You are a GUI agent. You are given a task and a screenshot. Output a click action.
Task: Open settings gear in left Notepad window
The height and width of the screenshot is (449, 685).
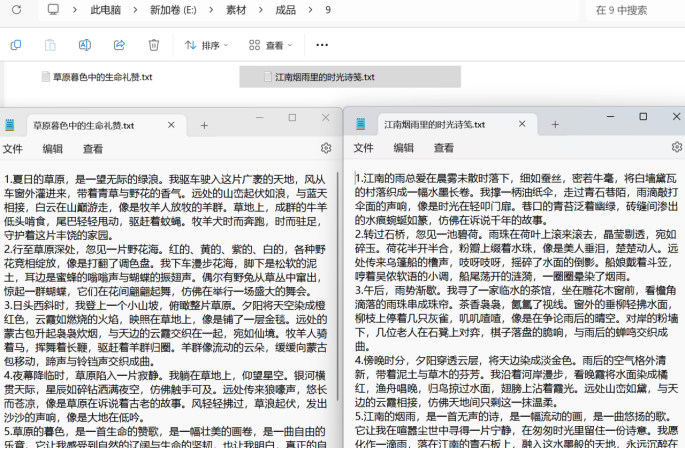pyautogui.click(x=326, y=149)
